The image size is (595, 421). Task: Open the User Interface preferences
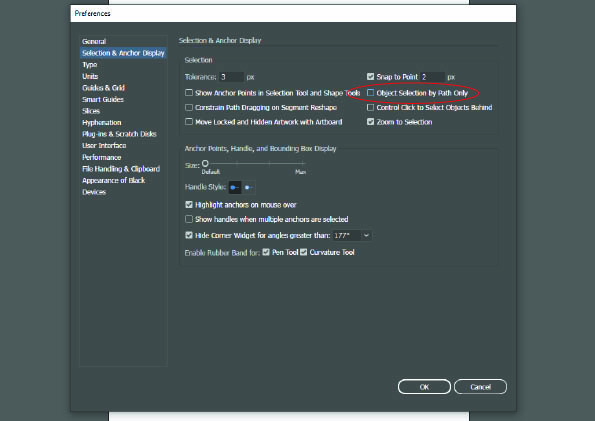(104, 145)
